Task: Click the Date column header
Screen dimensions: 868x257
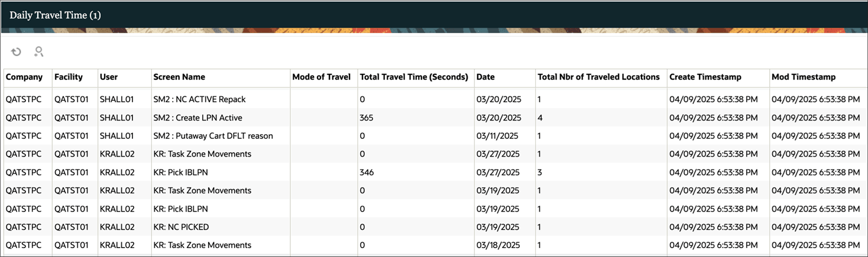Action: click(x=485, y=77)
